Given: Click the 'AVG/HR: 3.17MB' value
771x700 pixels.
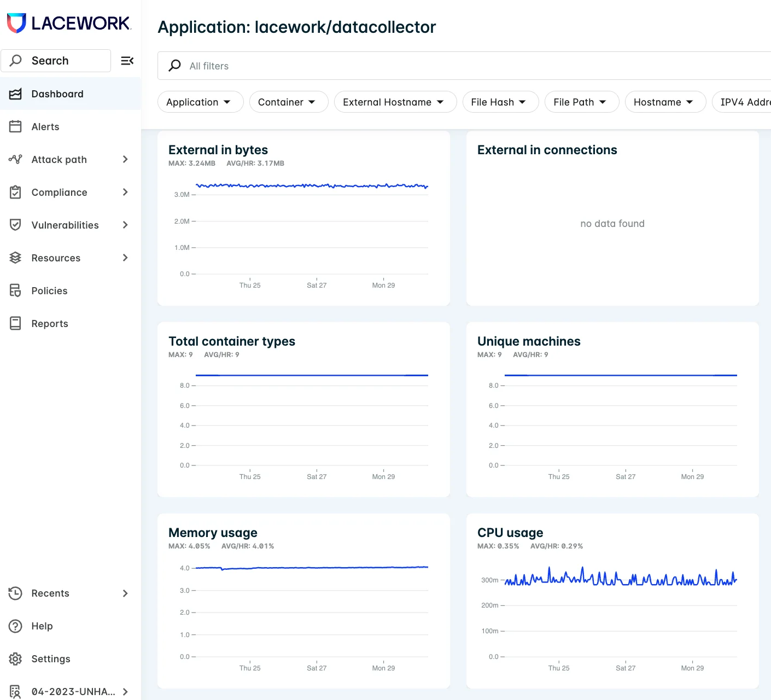Looking at the screenshot, I should pos(255,164).
